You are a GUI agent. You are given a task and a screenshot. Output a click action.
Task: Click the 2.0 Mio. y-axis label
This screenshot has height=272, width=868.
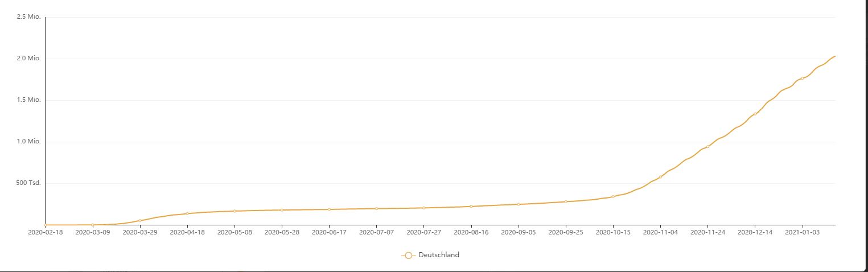29,58
